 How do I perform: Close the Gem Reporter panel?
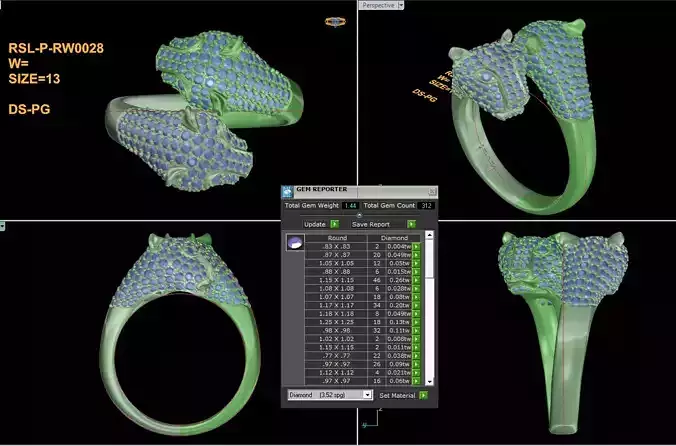(x=432, y=191)
